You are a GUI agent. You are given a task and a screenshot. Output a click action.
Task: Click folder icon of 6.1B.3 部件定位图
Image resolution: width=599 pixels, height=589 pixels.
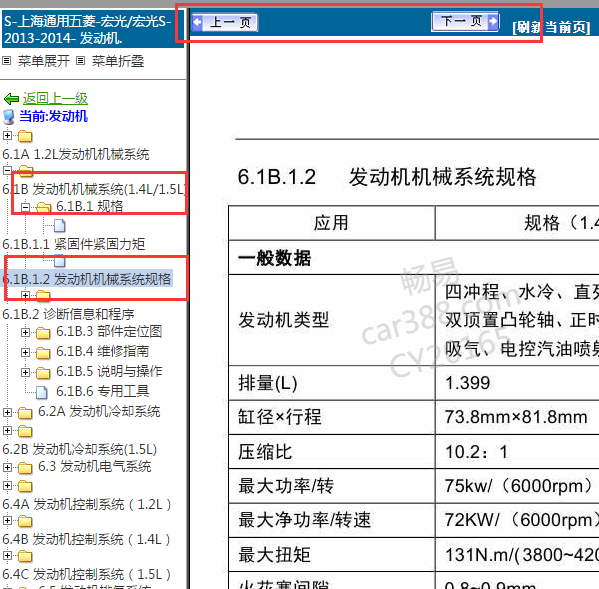43,333
